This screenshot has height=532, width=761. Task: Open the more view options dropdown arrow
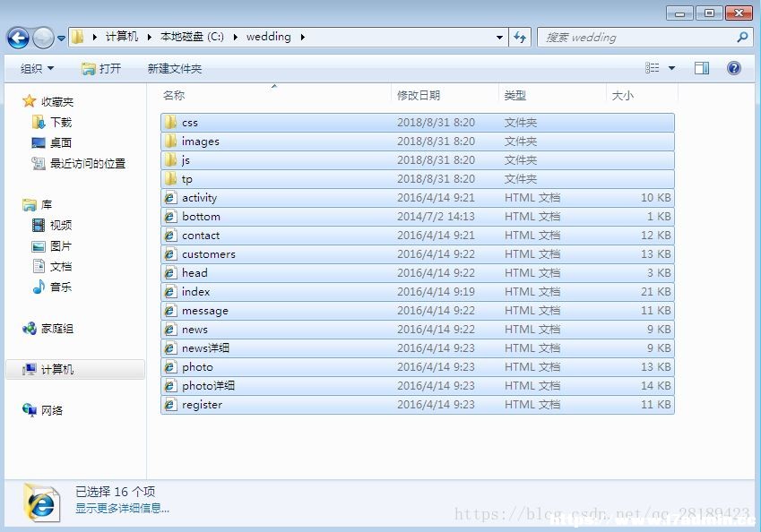[x=671, y=68]
